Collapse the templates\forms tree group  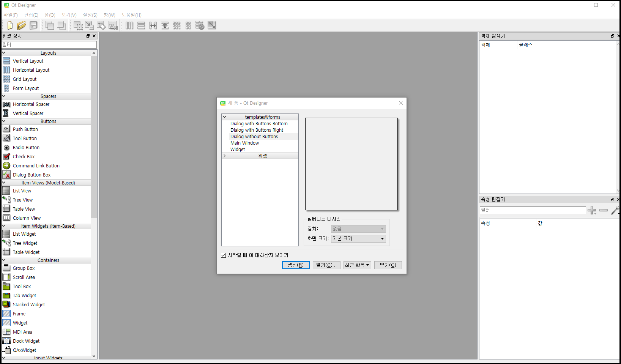[224, 117]
